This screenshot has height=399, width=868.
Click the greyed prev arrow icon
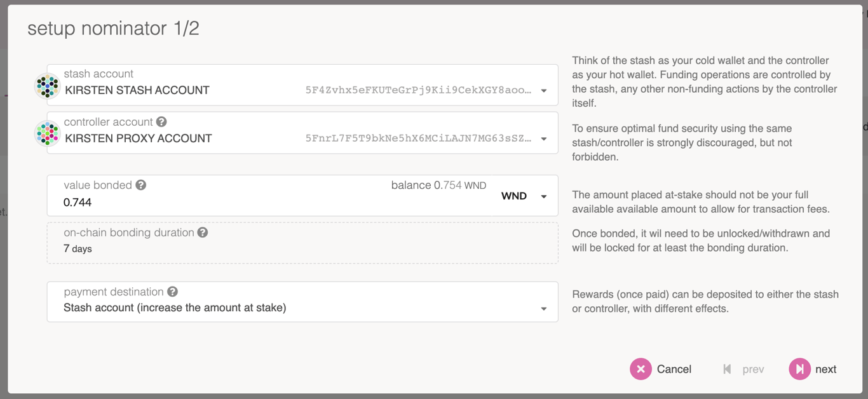(x=728, y=369)
